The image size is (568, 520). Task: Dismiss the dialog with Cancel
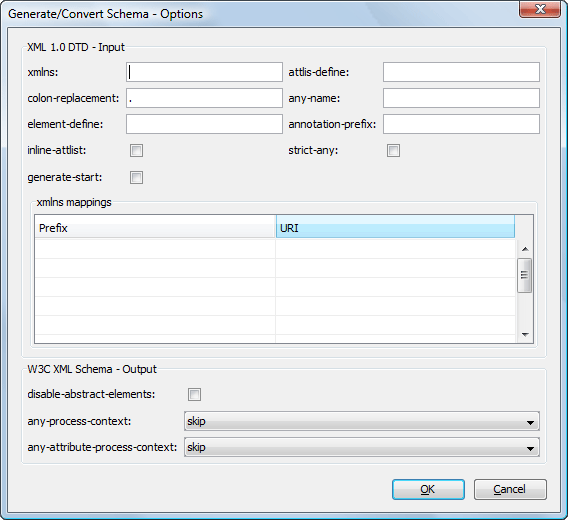pos(510,489)
